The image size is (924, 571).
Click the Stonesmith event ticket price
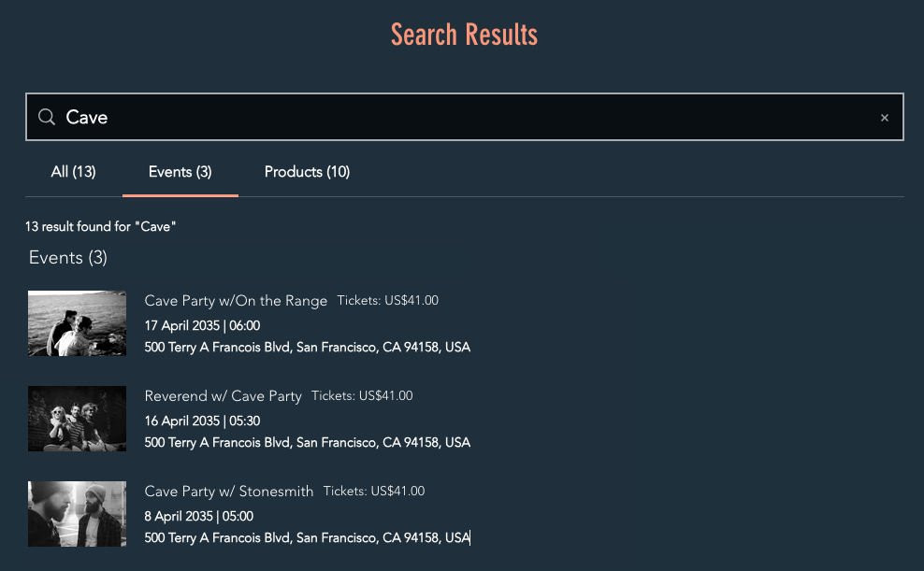374,492
